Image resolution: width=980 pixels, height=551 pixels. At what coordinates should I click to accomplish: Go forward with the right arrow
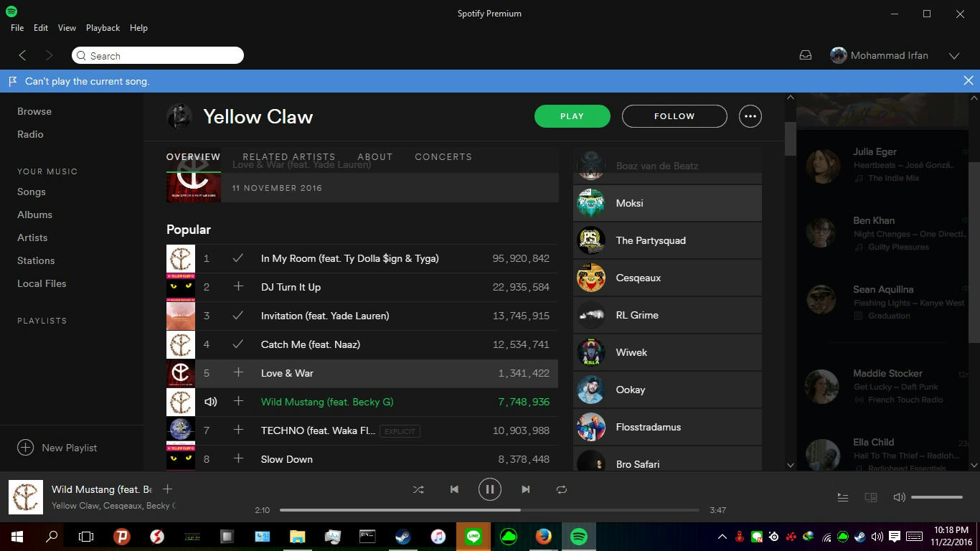(49, 55)
